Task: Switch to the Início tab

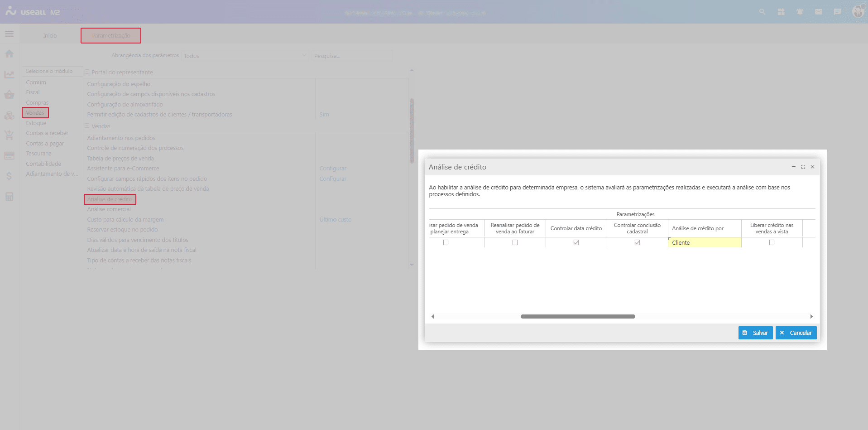Action: 50,36
